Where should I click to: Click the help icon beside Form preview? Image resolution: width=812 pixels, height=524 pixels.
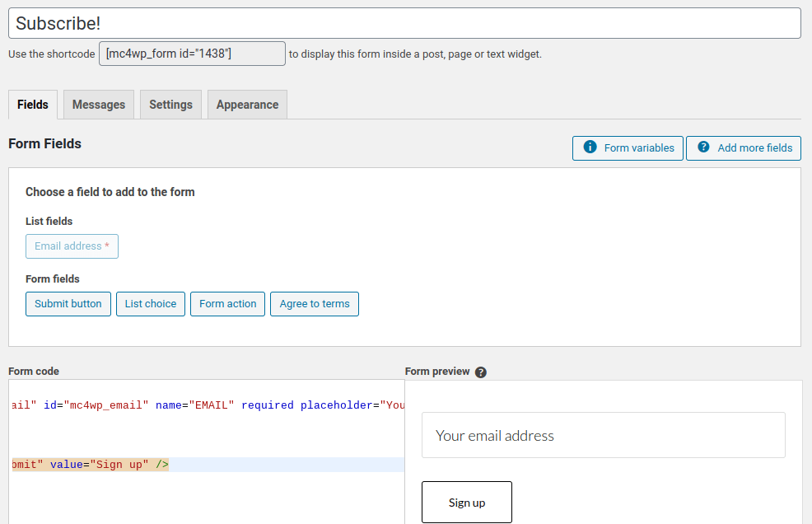pyautogui.click(x=481, y=372)
